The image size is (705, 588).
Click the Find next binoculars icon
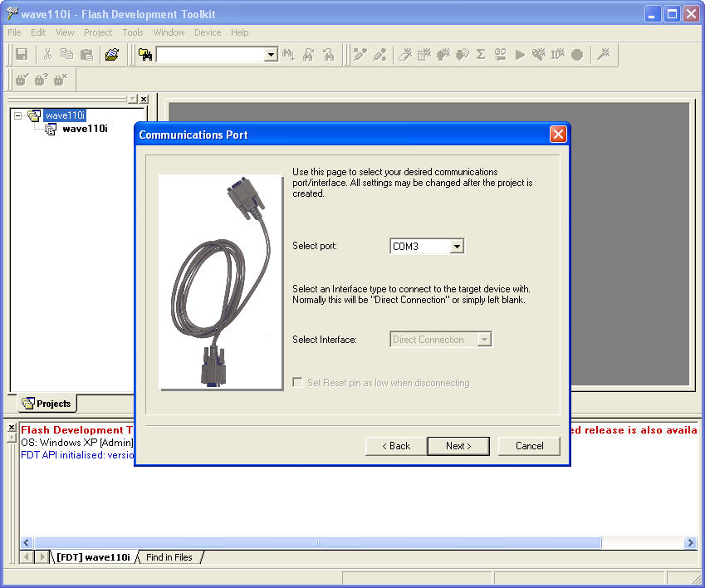click(288, 54)
